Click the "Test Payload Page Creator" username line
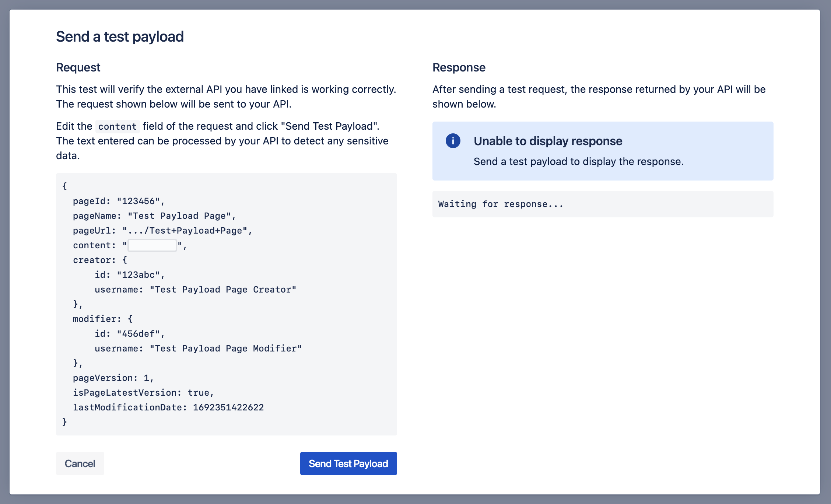Image resolution: width=831 pixels, height=504 pixels. coord(195,290)
